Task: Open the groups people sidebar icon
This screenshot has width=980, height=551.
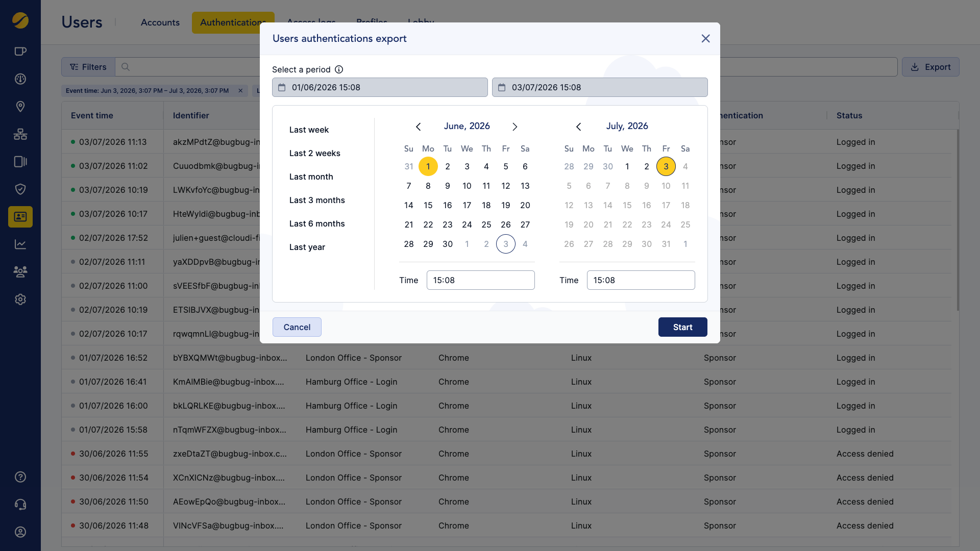Action: 20,272
